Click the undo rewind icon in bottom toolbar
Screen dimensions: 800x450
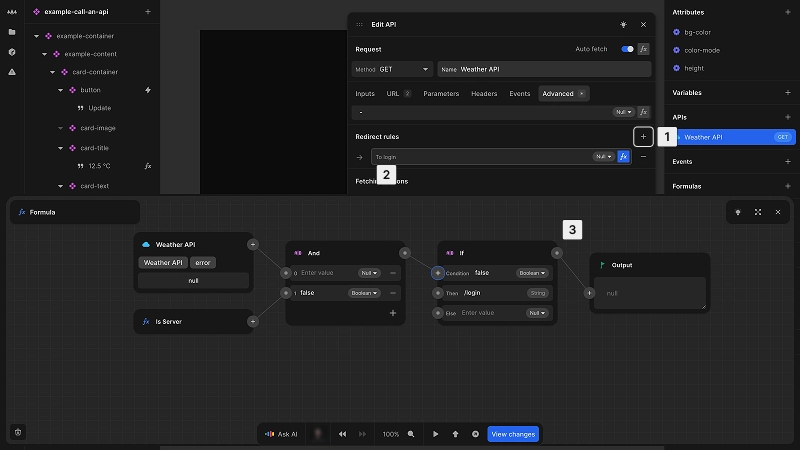tap(342, 434)
